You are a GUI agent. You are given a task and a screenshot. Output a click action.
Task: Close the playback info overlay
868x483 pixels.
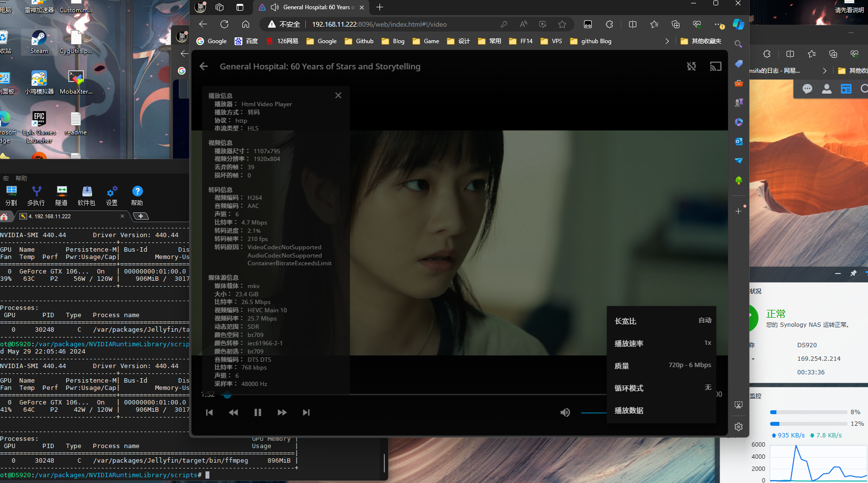(x=338, y=96)
